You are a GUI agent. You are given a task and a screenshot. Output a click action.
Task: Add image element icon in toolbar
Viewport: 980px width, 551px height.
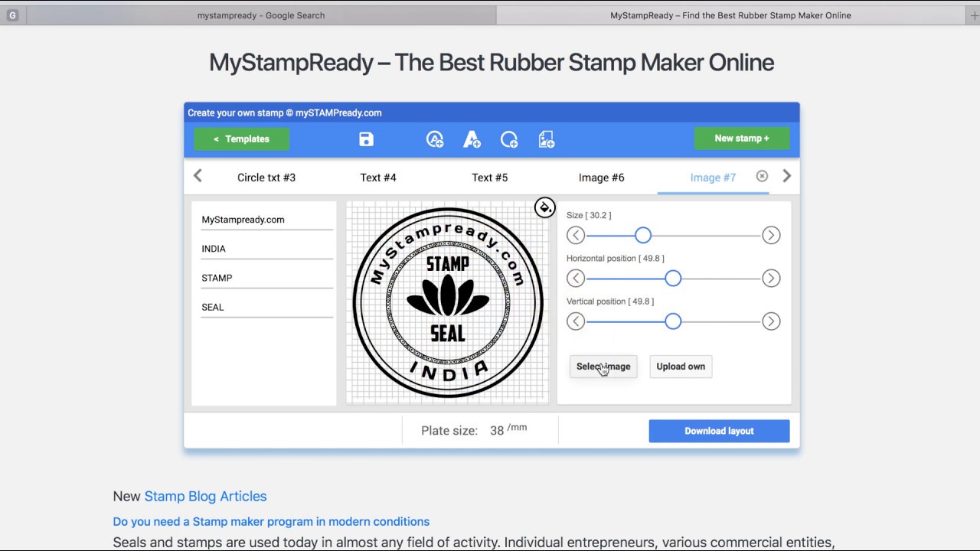point(546,139)
